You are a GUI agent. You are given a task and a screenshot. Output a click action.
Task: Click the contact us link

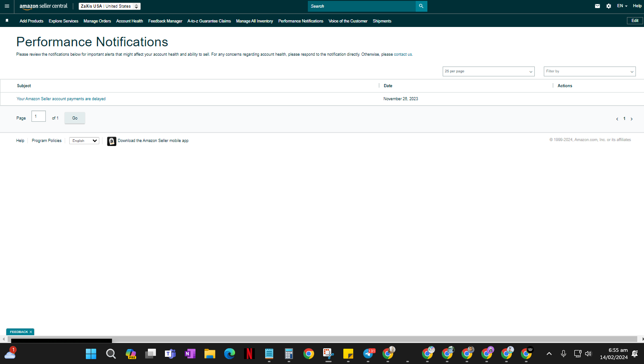(403, 54)
